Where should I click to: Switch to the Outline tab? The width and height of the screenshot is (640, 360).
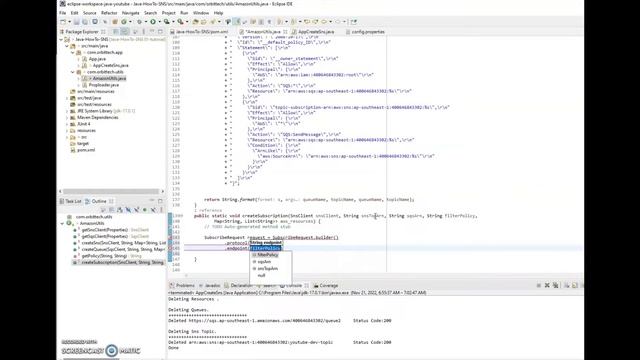[x=99, y=201]
